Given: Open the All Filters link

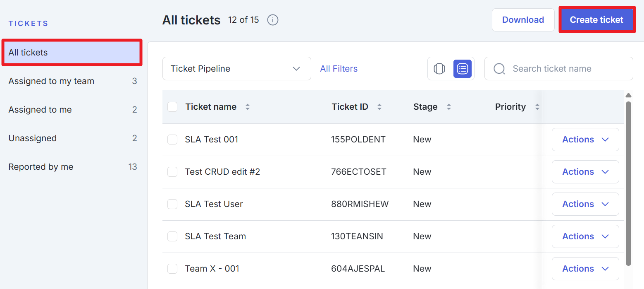Looking at the screenshot, I should (x=339, y=69).
